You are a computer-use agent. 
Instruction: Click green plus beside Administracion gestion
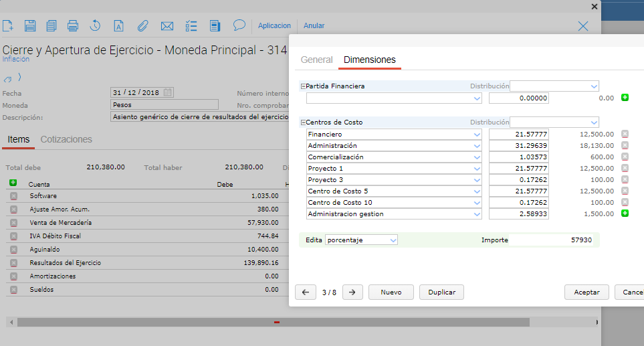pos(625,213)
